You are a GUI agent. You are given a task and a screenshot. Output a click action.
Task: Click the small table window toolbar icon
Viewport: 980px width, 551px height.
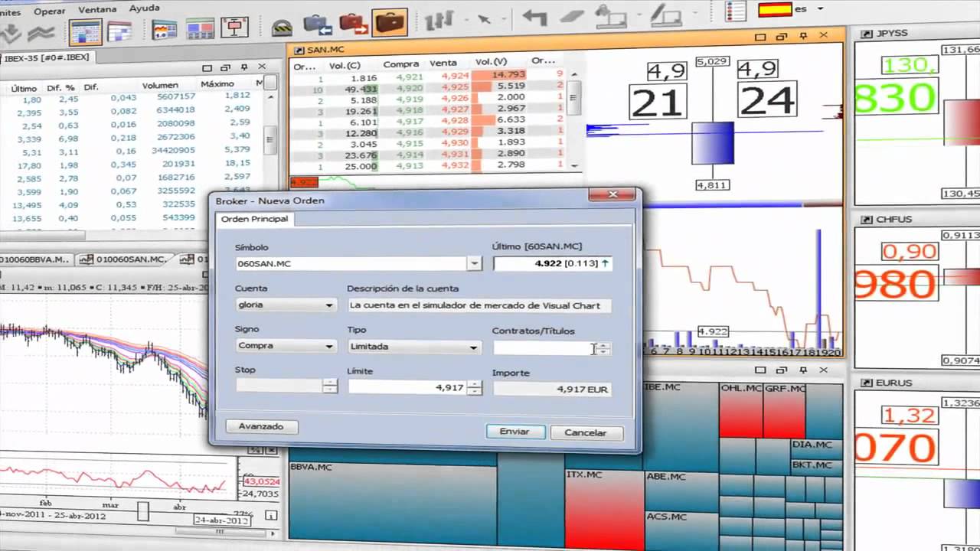tap(120, 31)
